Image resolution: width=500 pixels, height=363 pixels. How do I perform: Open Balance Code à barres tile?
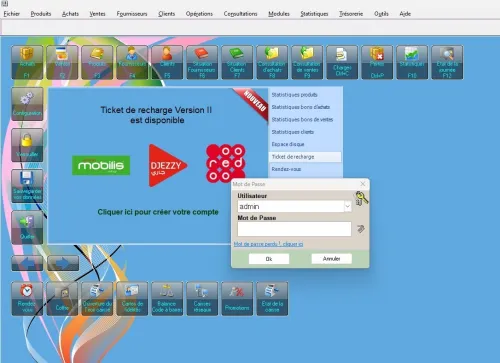pos(167,299)
